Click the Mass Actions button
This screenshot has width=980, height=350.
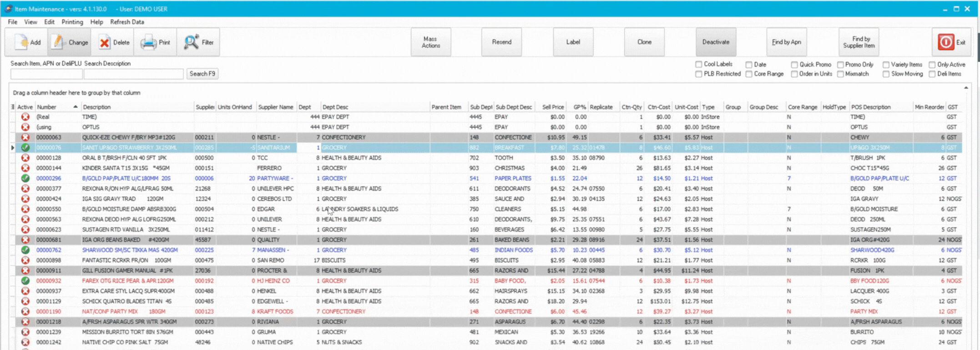point(431,42)
